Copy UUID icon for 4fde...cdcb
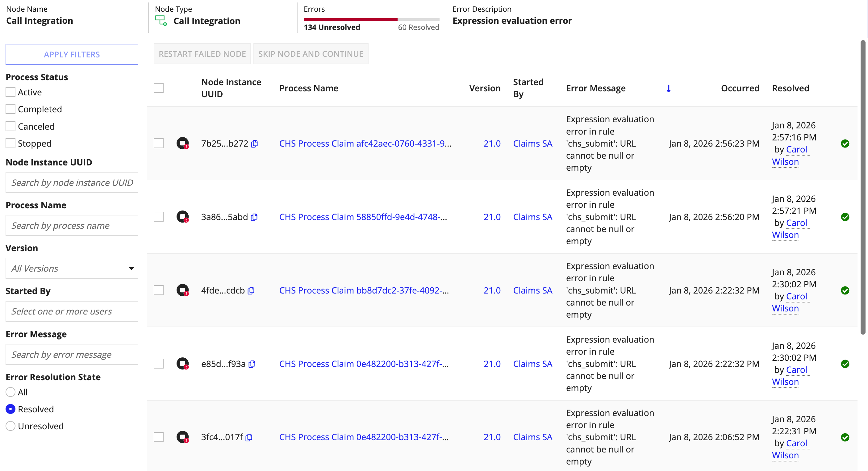The width and height of the screenshot is (868, 471). point(251,291)
